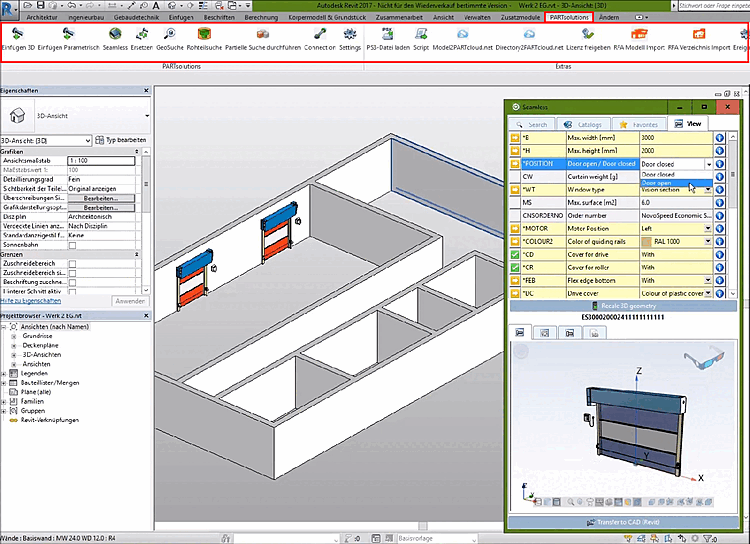This screenshot has height=544, width=750.
Task: Open the Seamless globe tool
Action: coord(115,33)
